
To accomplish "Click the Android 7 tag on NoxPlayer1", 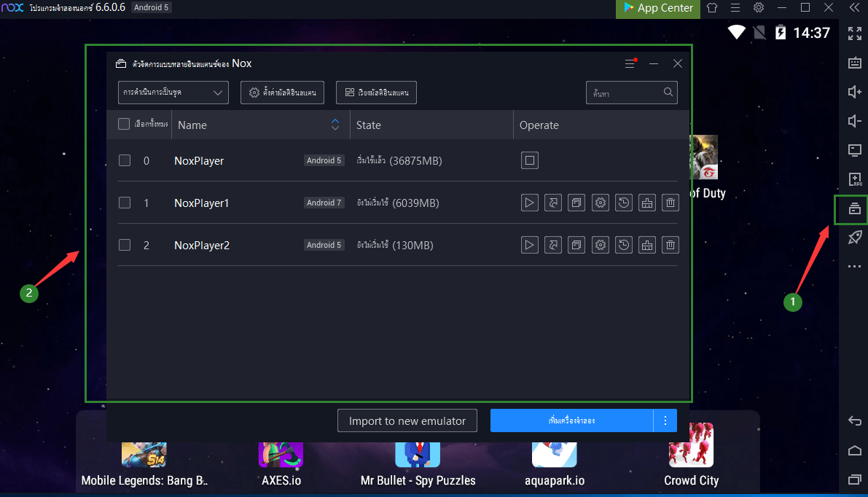I will (x=324, y=203).
